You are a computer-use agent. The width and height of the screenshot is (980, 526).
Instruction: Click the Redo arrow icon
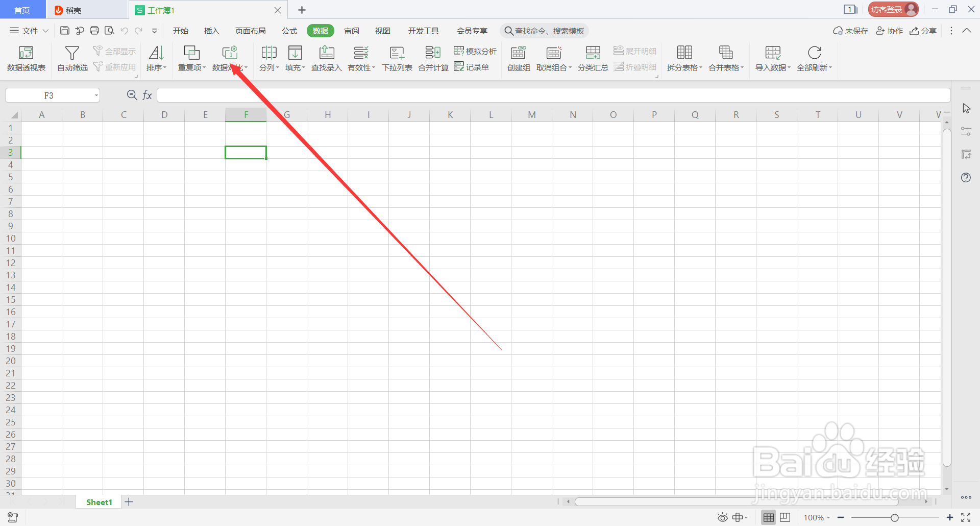tap(139, 31)
